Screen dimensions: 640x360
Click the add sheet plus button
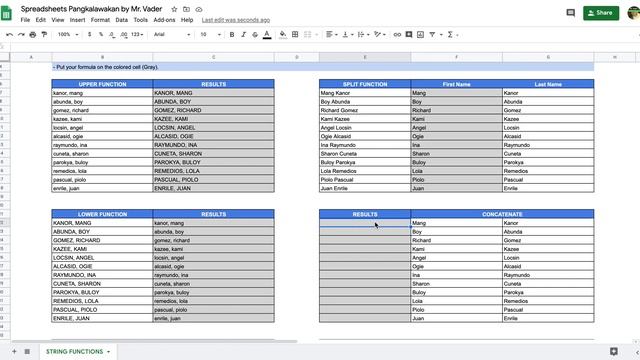click(14, 351)
